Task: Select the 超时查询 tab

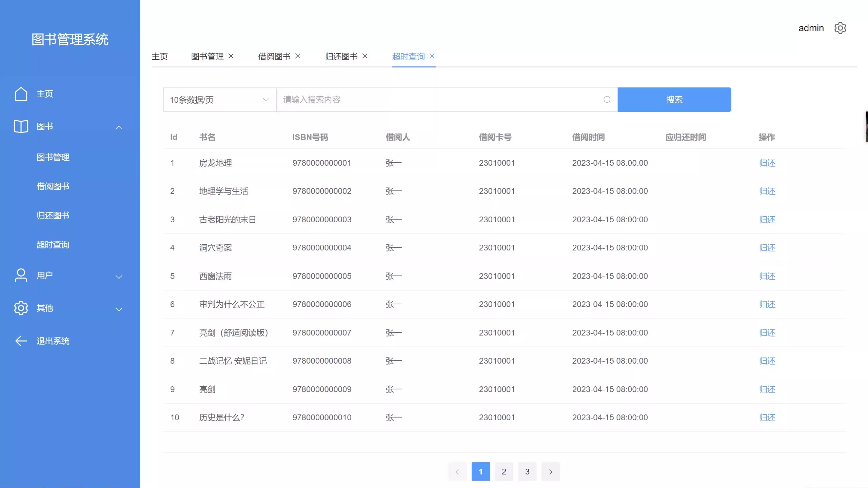Action: 409,57
